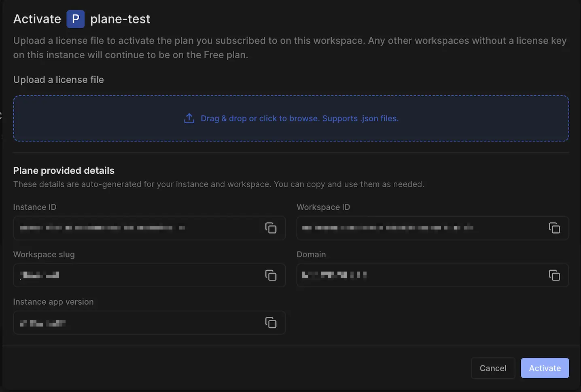Image resolution: width=581 pixels, height=392 pixels.
Task: Copy the Instance app version
Action: [271, 322]
